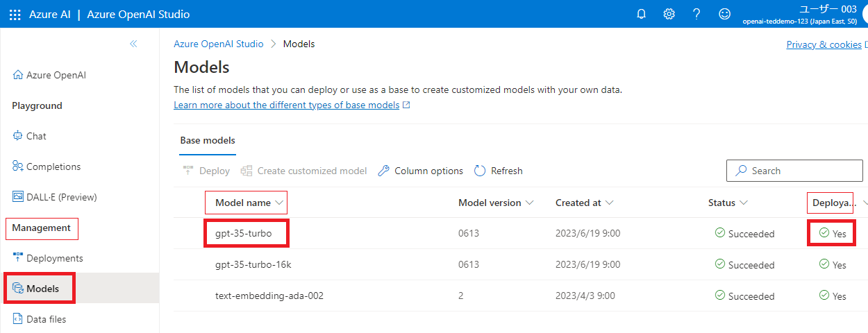Screen dimensions: 868x333
Task: Click Models breadcrumb text
Action: pyautogui.click(x=299, y=44)
